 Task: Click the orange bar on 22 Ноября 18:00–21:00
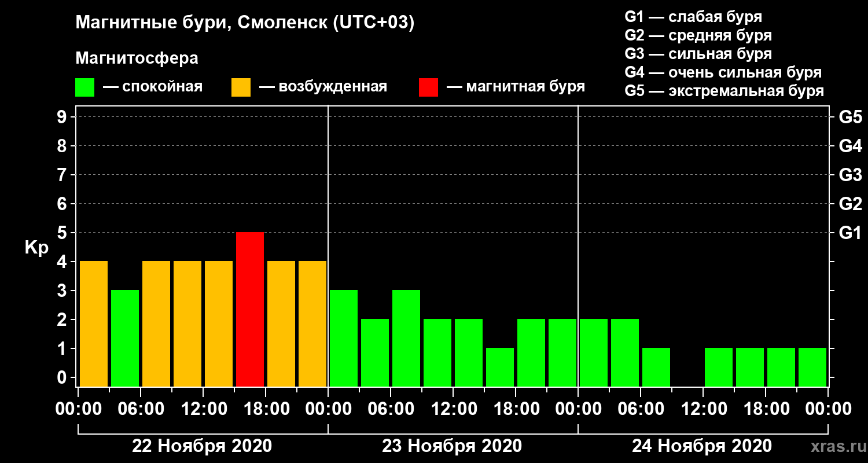pos(281,324)
